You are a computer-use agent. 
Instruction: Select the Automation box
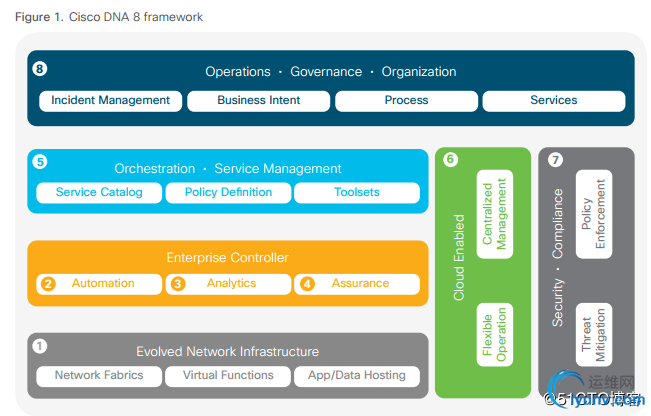point(99,284)
